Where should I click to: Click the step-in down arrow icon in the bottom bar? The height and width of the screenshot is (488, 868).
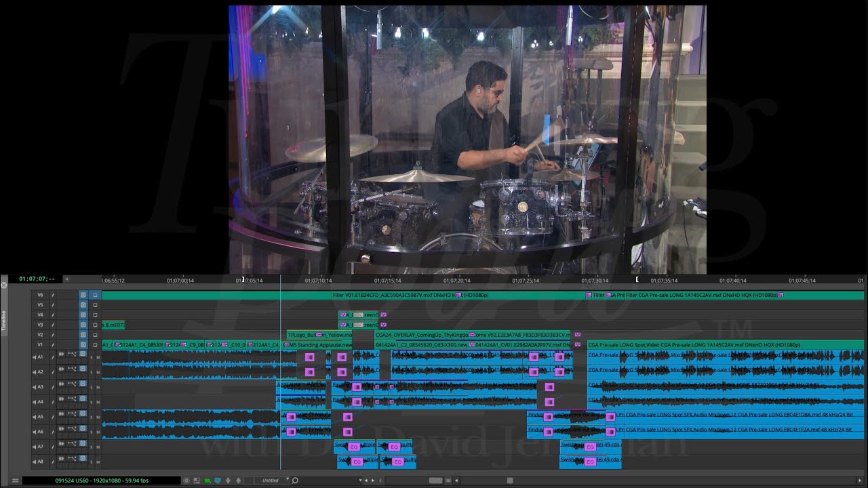pos(228,481)
